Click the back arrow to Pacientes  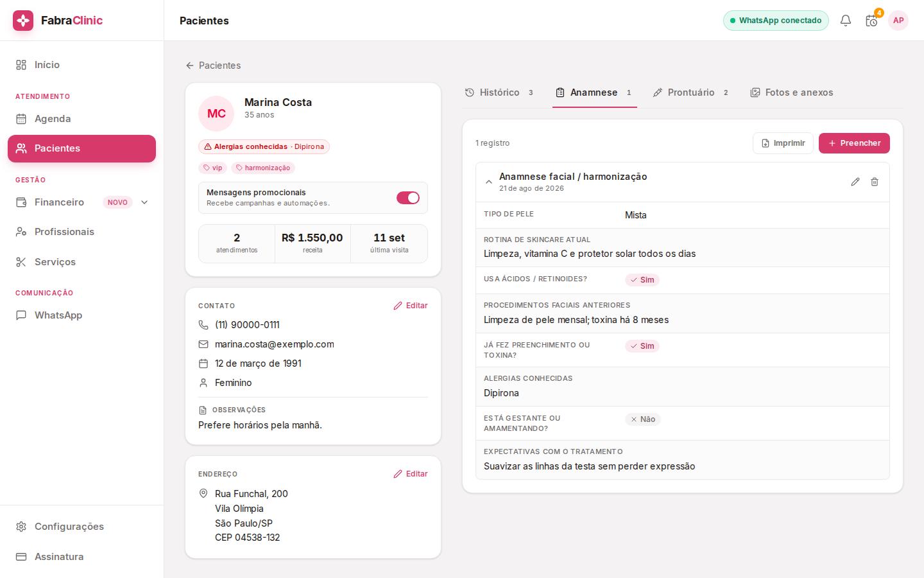coord(190,66)
